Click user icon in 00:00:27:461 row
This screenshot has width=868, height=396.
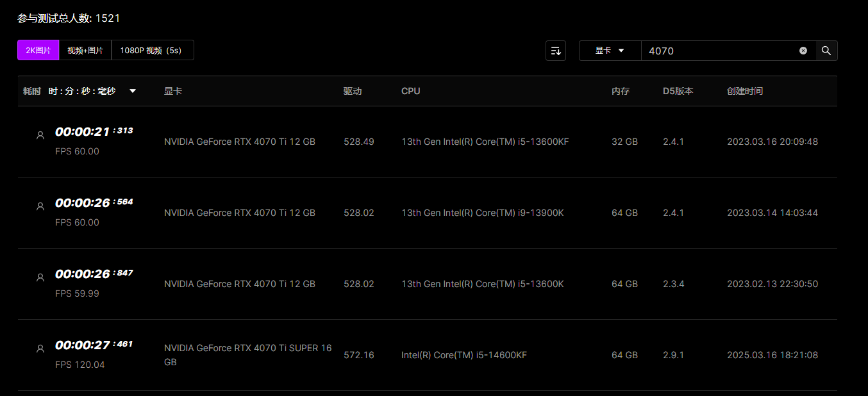(40, 349)
